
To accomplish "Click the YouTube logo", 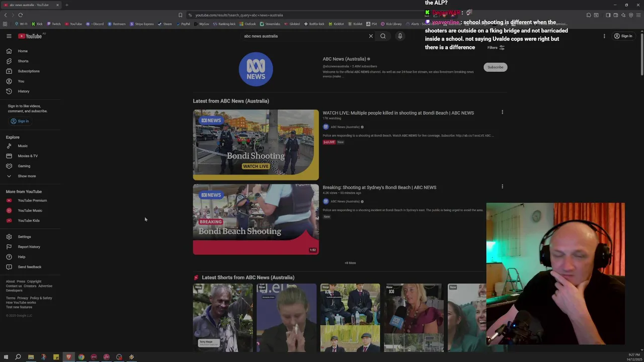I will point(30,36).
